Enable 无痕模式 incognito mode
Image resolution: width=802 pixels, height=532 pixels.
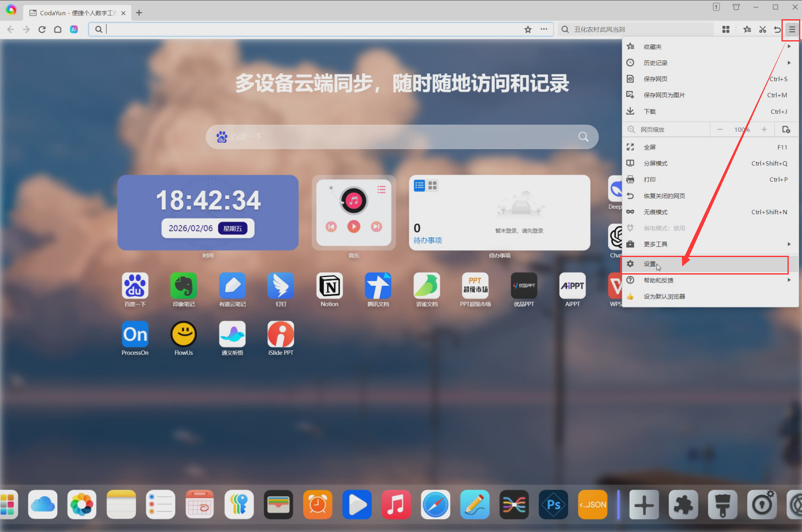click(655, 212)
